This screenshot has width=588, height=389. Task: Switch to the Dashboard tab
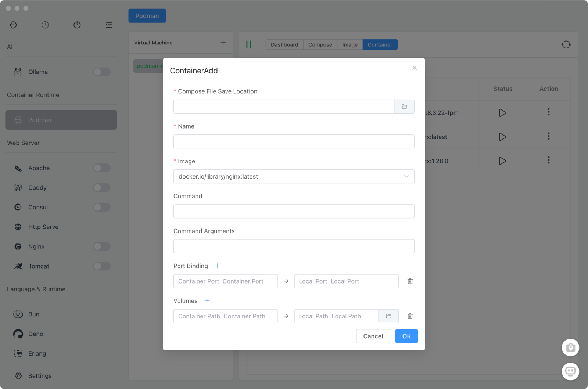(284, 44)
